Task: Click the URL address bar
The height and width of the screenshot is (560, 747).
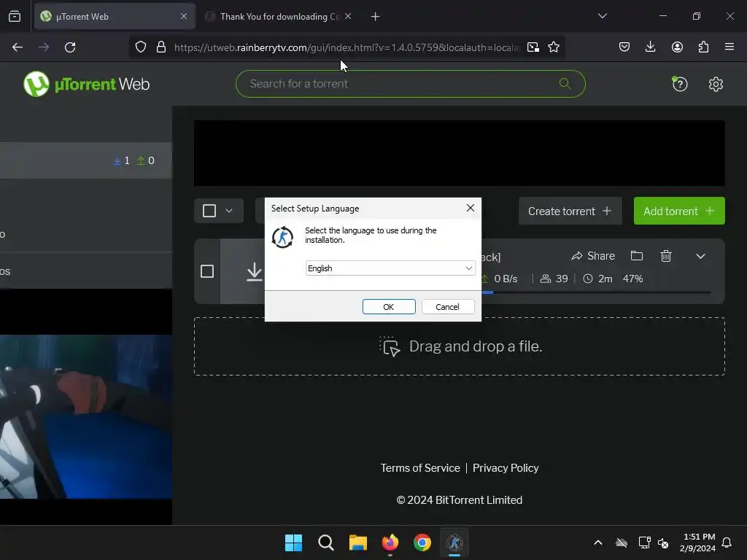Action: click(347, 47)
